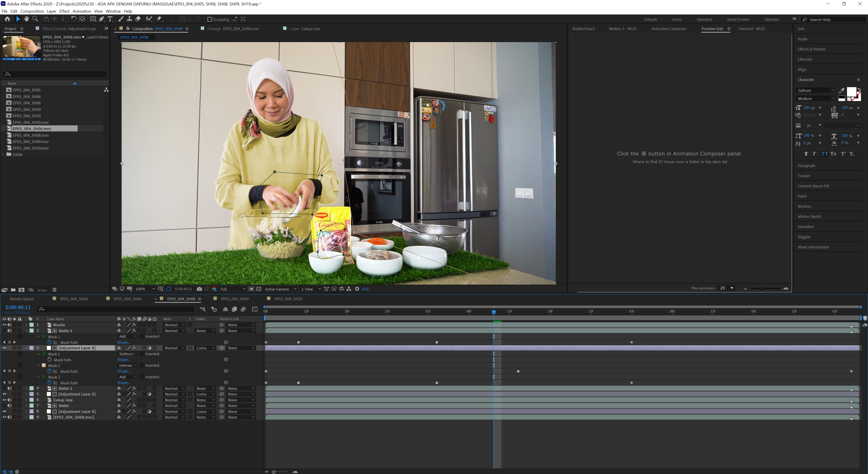Open the Active Camera view dropdown
Screen dimensions: 868x474
pos(280,289)
